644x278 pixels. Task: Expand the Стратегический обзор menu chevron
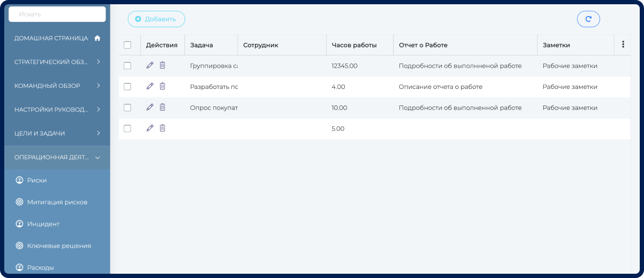click(99, 62)
